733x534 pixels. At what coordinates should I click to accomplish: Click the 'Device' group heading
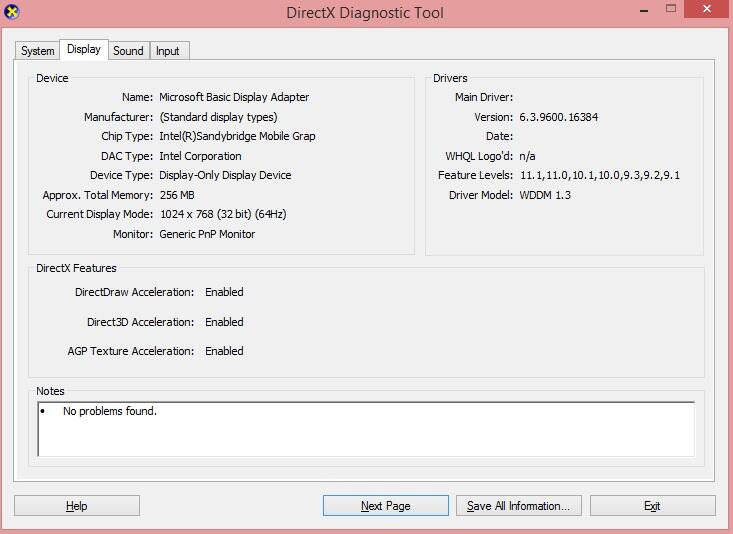(x=52, y=78)
